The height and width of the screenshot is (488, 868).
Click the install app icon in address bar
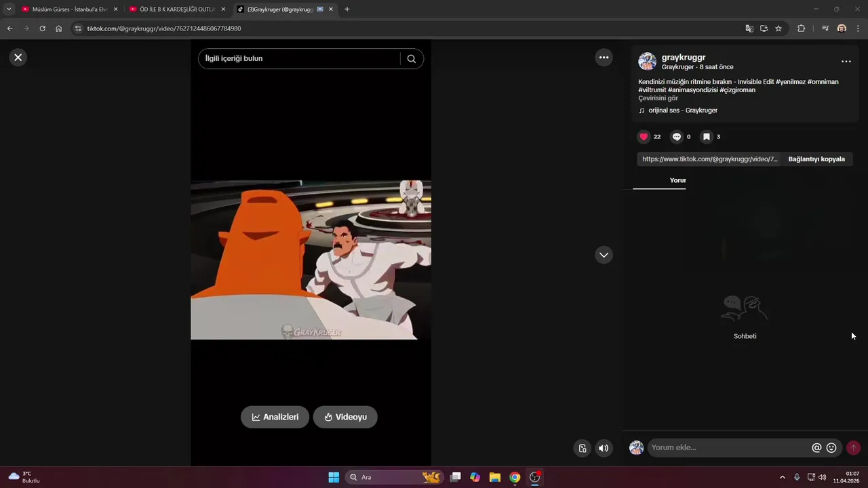pos(764,28)
